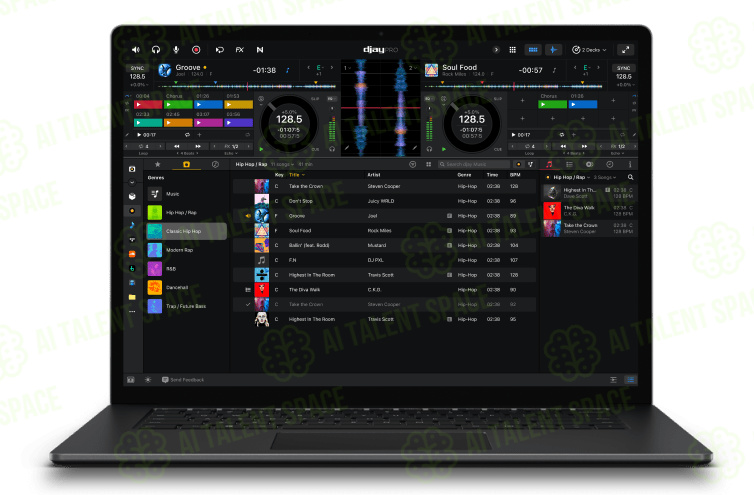Click the round chevron arrow beside djay logo
Screen dimensions: 754x495
[496, 50]
